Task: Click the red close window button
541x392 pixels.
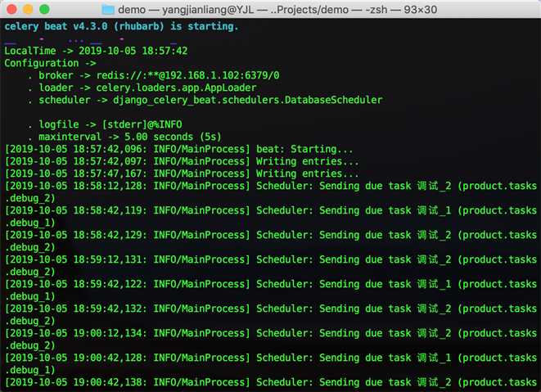Action: click(x=11, y=9)
